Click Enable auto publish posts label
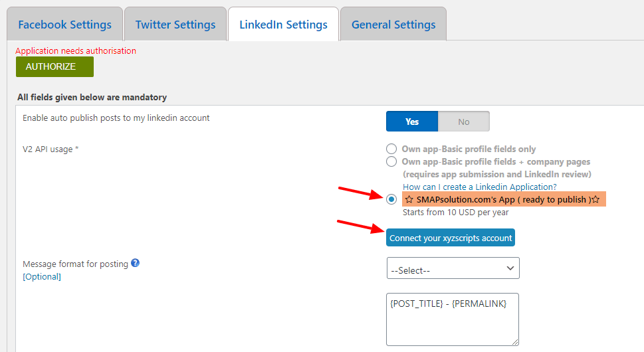The width and height of the screenshot is (644, 352). 116,118
